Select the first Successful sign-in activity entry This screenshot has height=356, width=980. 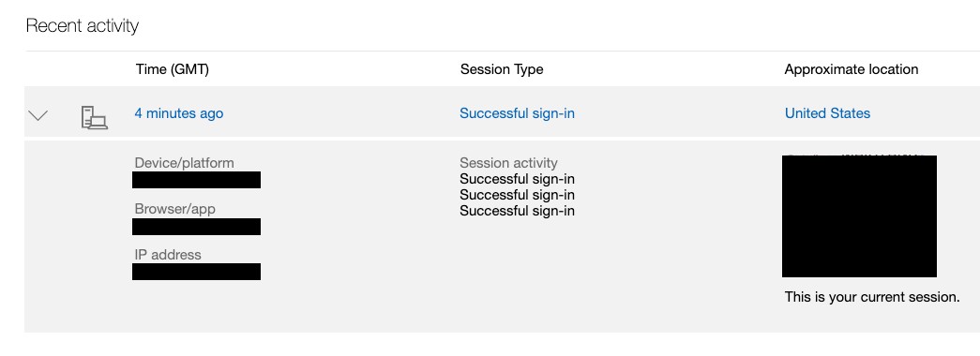[x=517, y=179]
